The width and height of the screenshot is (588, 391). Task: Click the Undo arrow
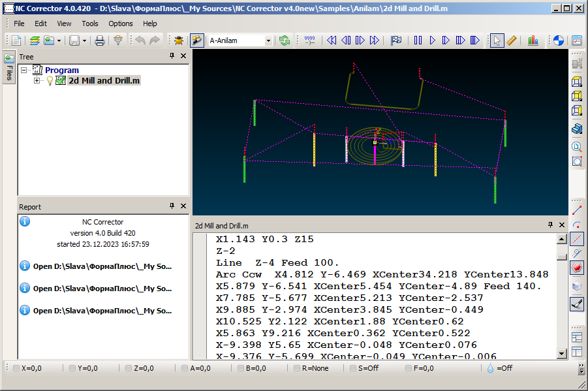point(140,40)
